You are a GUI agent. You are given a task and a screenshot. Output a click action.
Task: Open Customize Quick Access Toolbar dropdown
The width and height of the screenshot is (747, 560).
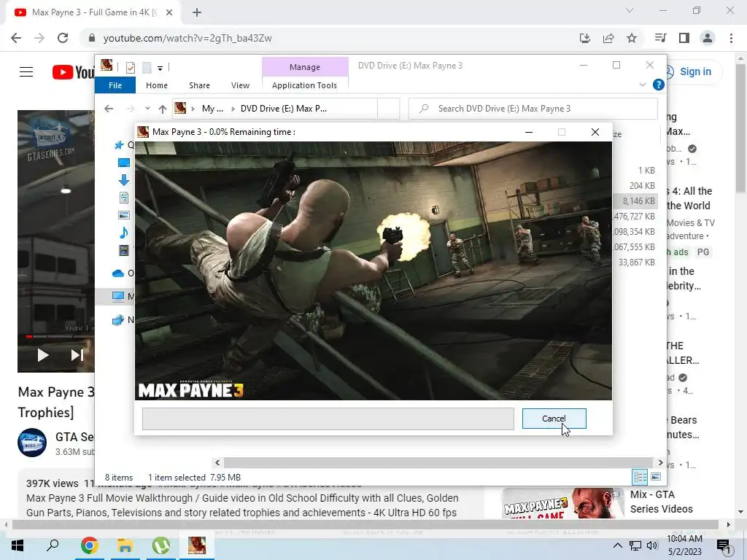[x=160, y=68]
